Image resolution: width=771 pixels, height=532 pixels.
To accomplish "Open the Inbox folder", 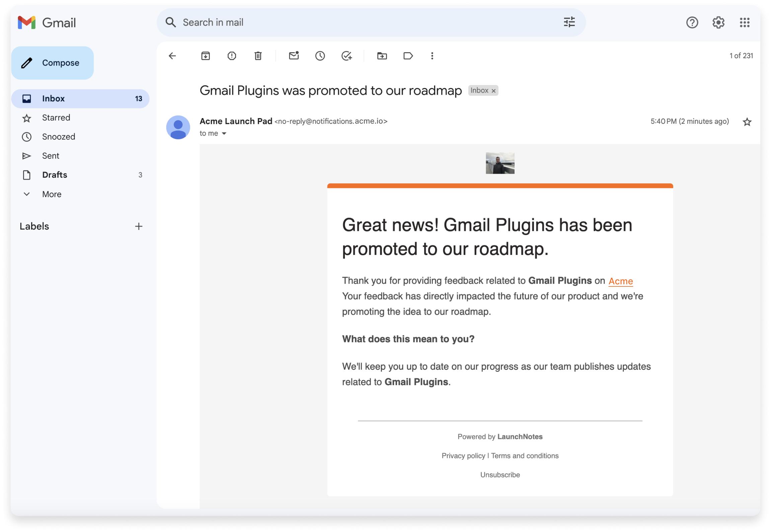I will pyautogui.click(x=80, y=99).
